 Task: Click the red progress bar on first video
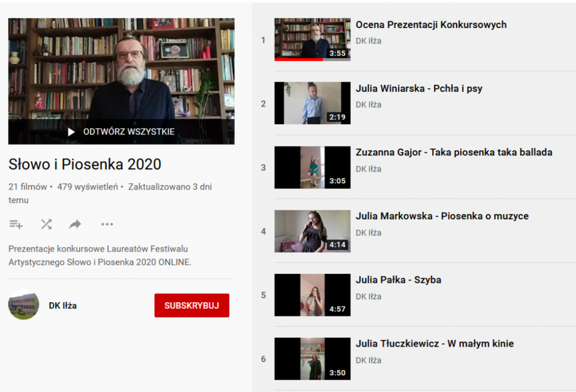pos(299,59)
